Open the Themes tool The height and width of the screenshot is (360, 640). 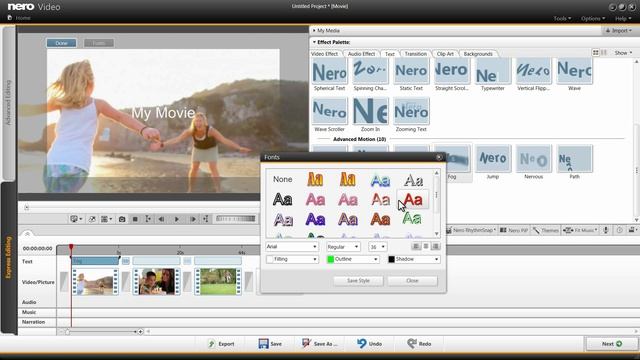546,230
